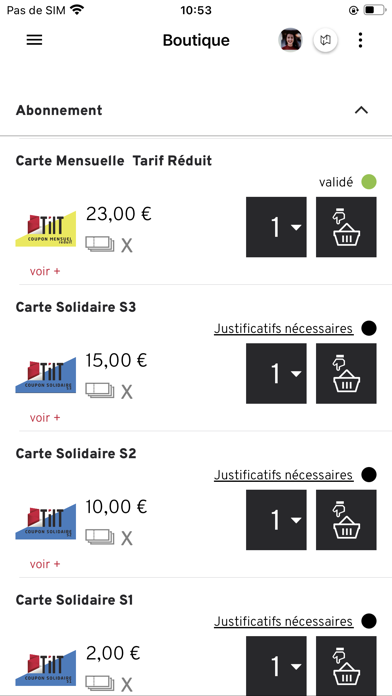The width and height of the screenshot is (392, 696).
Task: Add Carte Solidaire S1 to basket
Action: click(x=346, y=666)
